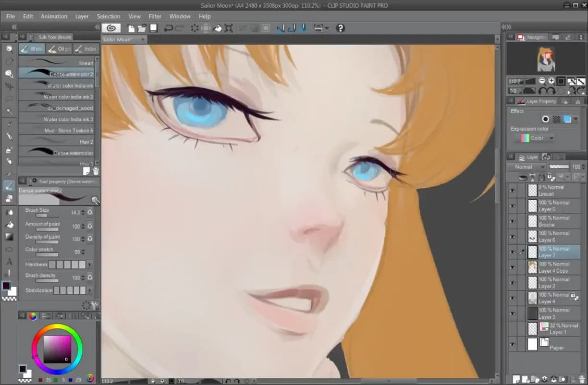Select the Fill bucket tool
Image resolution: width=588 pixels, height=385 pixels.
9,224
